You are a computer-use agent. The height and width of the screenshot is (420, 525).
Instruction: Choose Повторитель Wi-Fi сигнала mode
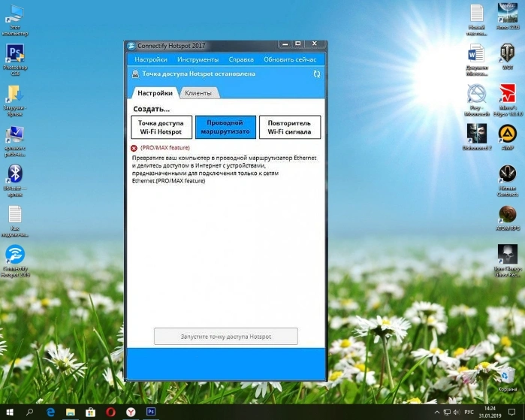pyautogui.click(x=290, y=127)
